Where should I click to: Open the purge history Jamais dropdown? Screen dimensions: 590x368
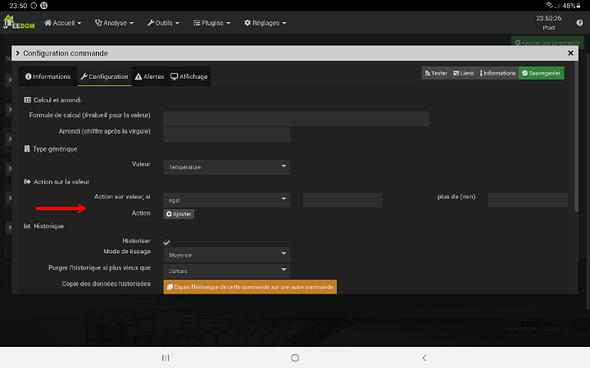[227, 271]
